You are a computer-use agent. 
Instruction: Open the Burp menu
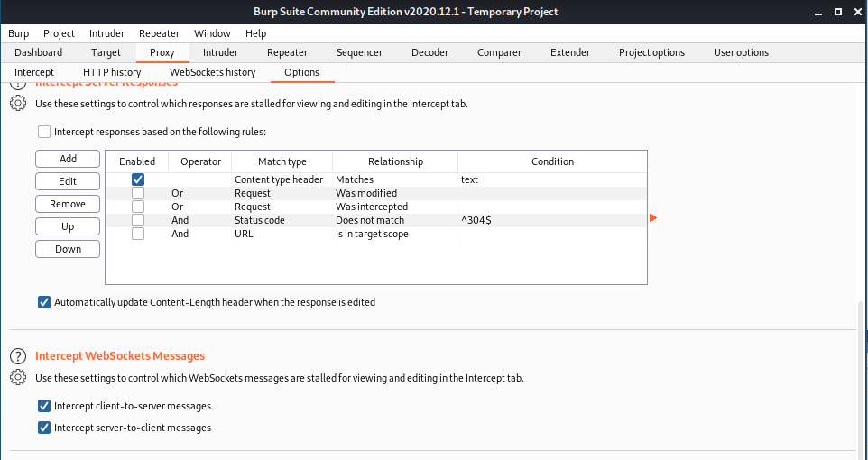(x=18, y=33)
